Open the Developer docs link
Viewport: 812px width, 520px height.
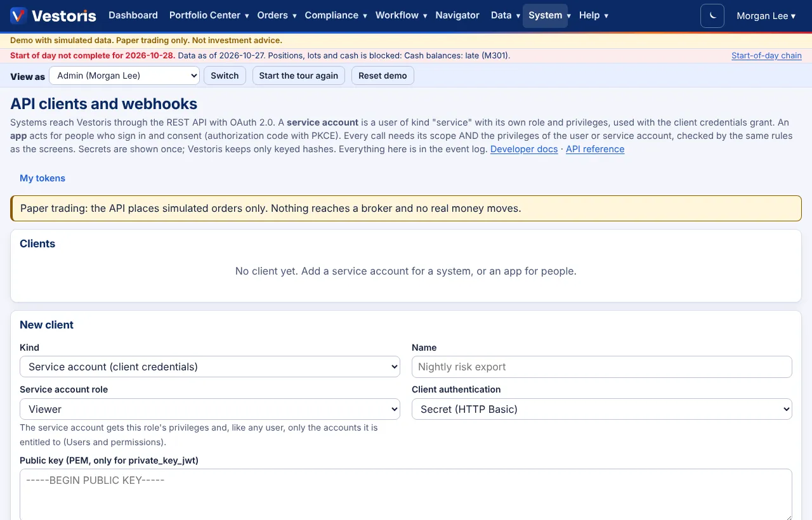click(x=524, y=149)
